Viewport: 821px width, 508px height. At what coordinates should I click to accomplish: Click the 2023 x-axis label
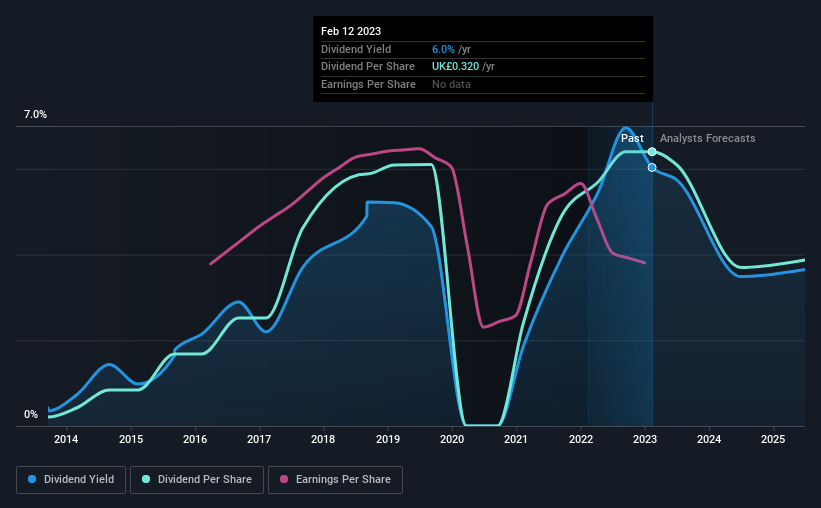(x=645, y=439)
